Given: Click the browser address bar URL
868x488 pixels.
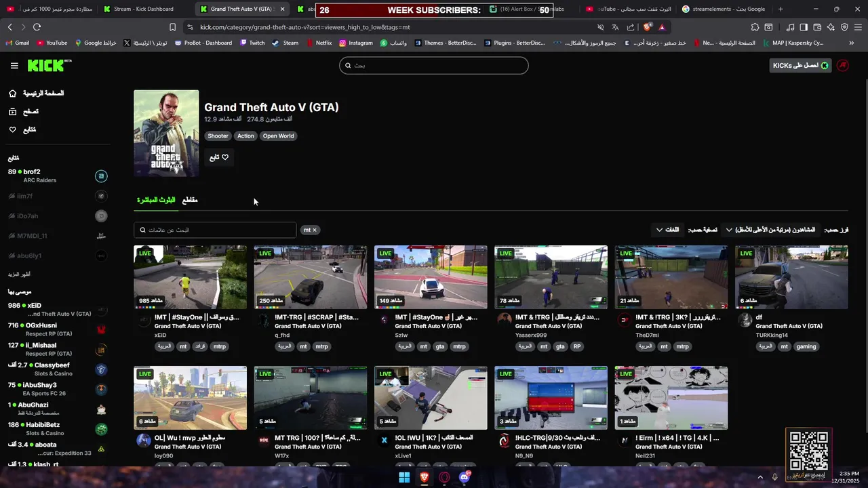Looking at the screenshot, I should 305,27.
